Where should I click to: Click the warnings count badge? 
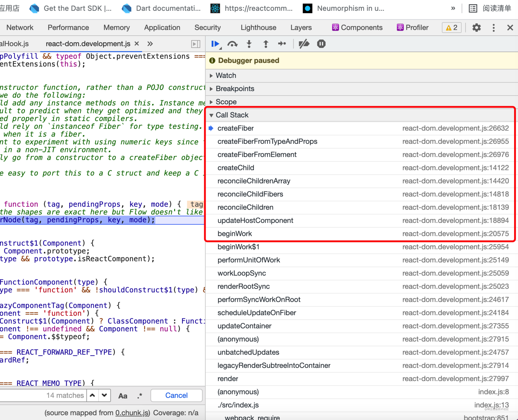click(451, 28)
